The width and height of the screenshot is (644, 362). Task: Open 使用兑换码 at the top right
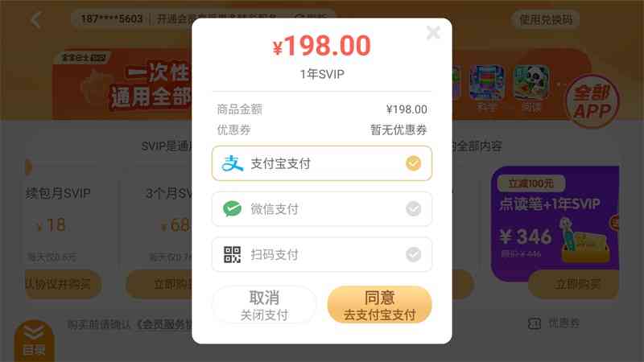click(x=546, y=19)
